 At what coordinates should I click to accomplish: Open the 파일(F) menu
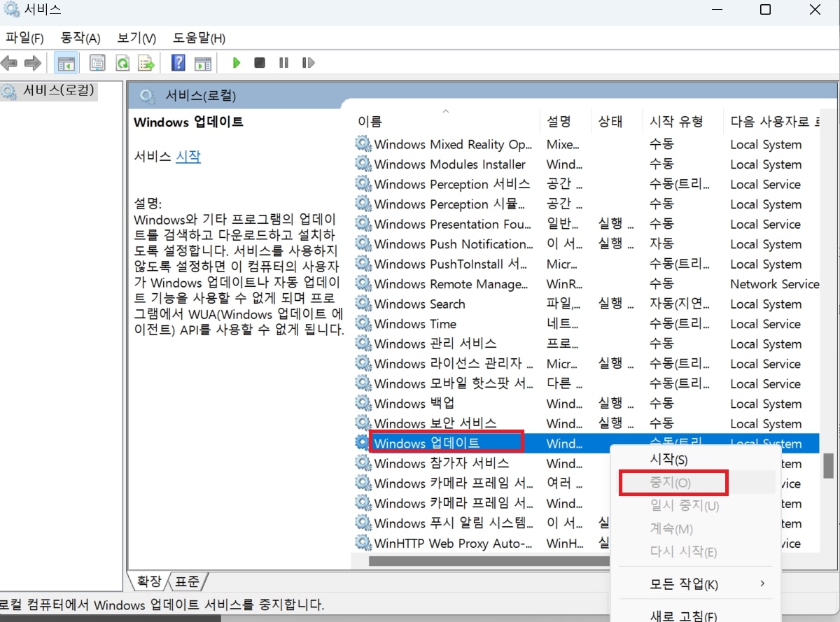(24, 38)
